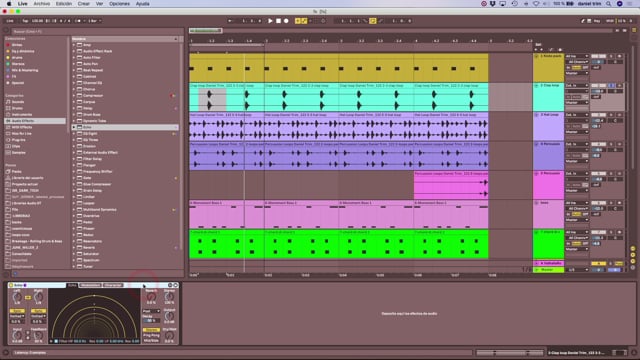Start playback with the Play button
The height and width of the screenshot is (360, 640).
(270, 21)
